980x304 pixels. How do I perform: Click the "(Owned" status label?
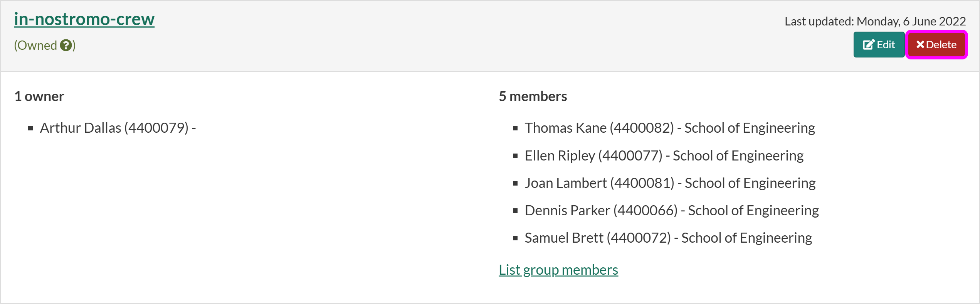coord(35,46)
